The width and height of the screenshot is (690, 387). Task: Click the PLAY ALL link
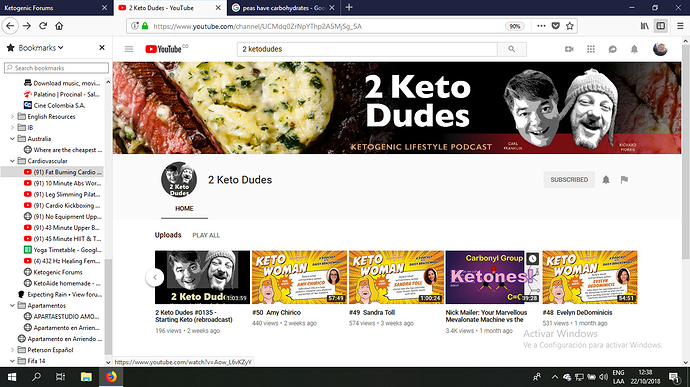click(206, 236)
